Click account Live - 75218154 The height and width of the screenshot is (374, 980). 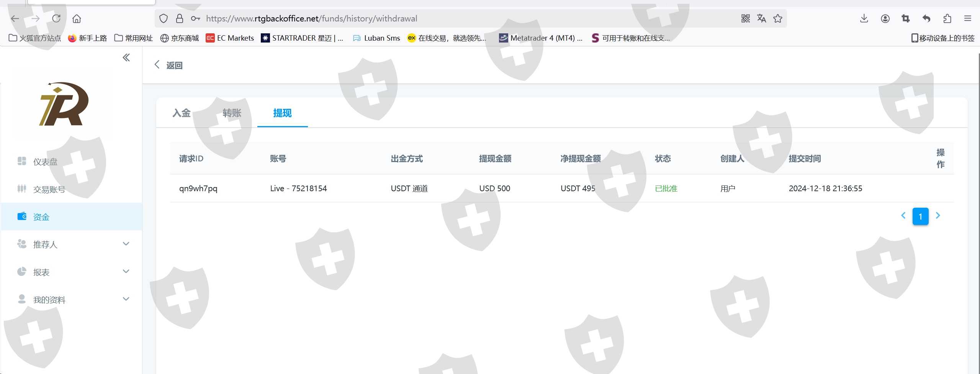point(299,189)
